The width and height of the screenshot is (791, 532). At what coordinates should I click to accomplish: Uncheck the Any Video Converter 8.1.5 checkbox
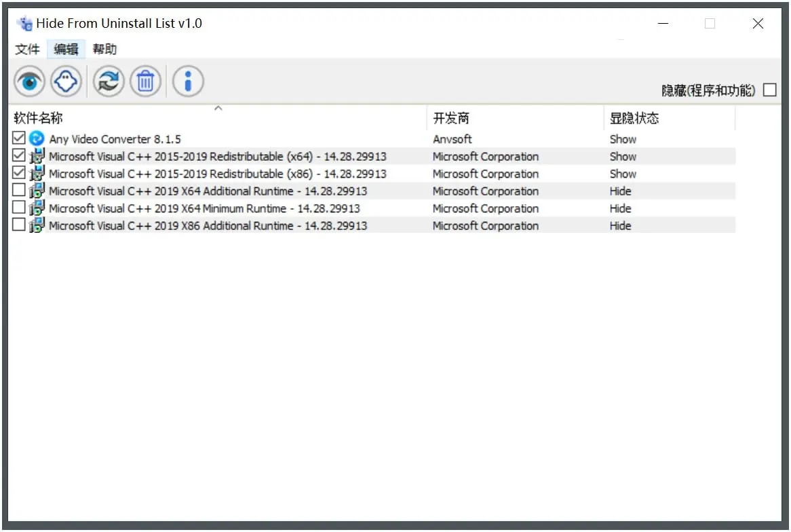[19, 138]
